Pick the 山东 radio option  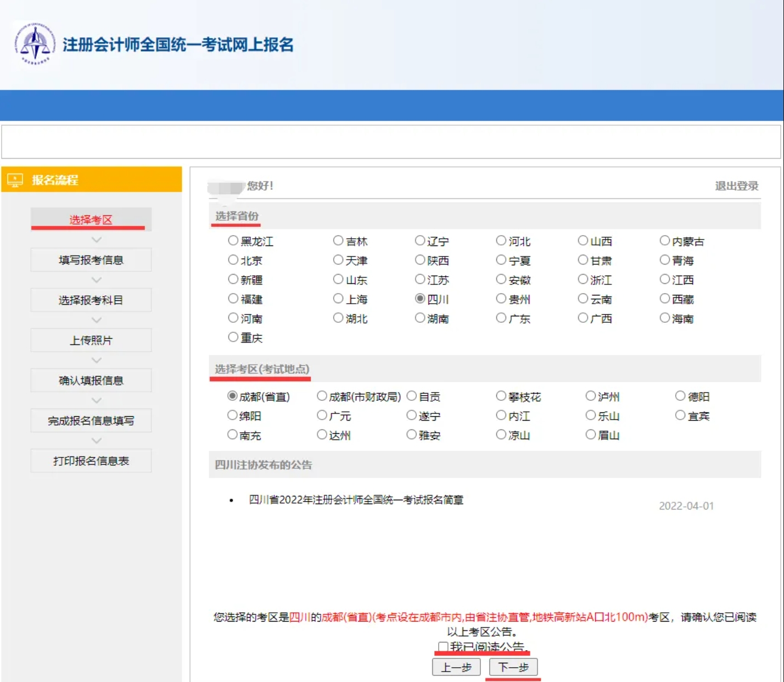(x=338, y=279)
